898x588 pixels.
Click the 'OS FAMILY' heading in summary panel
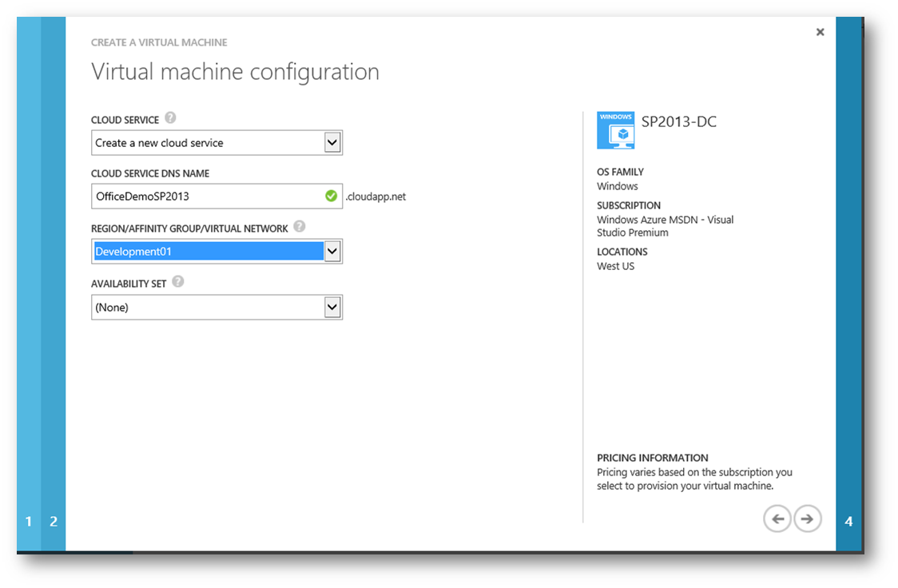click(x=620, y=172)
